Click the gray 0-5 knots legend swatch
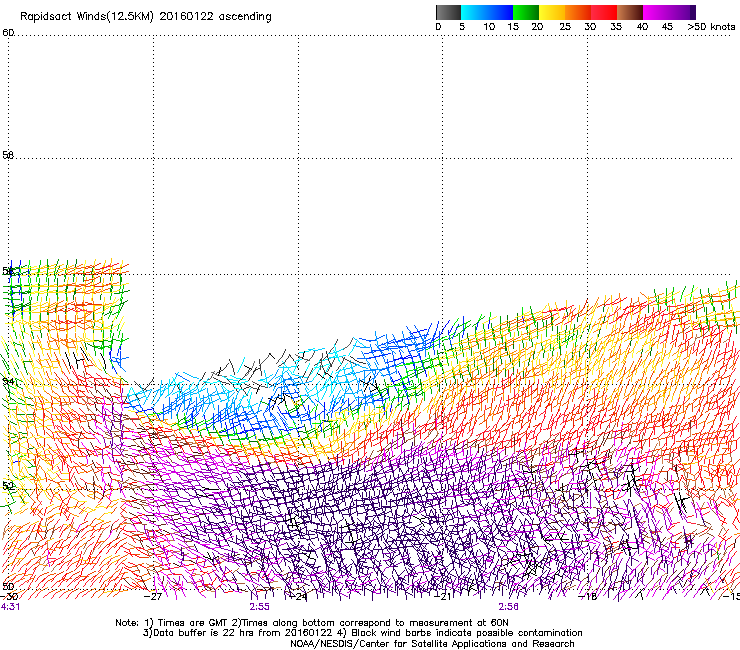The image size is (740, 650). 448,12
